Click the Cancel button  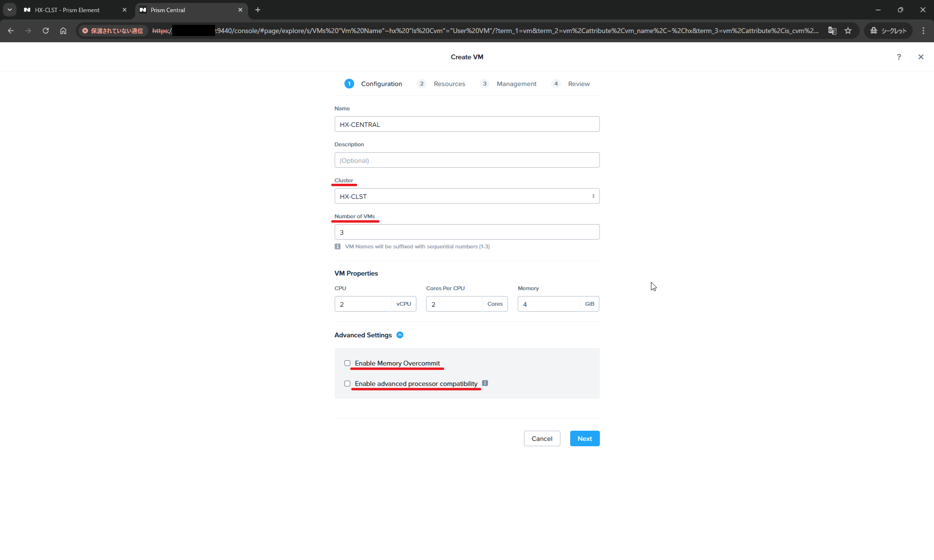(x=542, y=438)
